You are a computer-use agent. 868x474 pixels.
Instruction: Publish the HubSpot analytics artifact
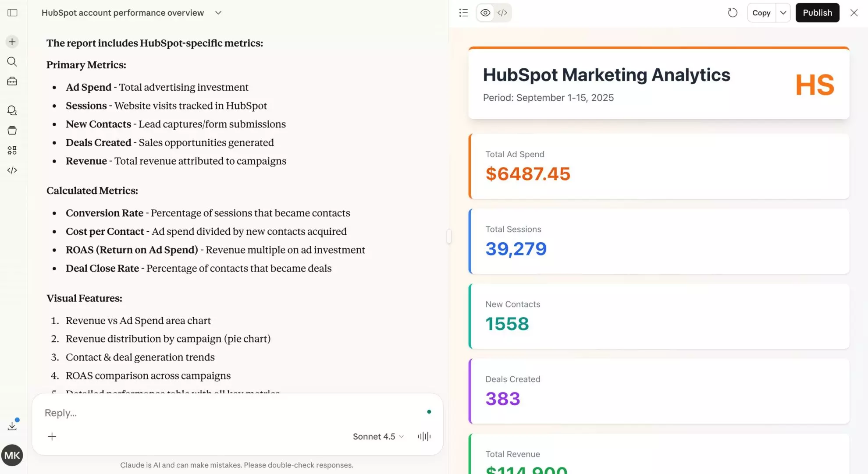pos(817,13)
